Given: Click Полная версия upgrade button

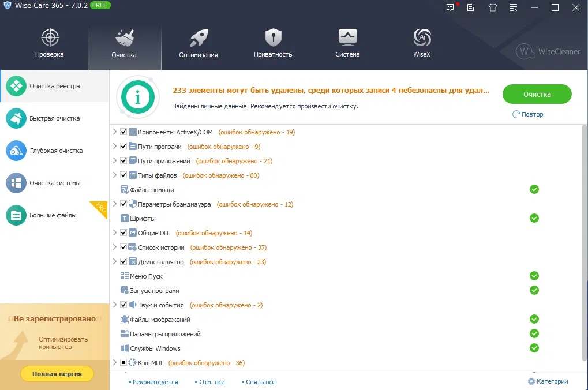Looking at the screenshot, I should coord(57,374).
